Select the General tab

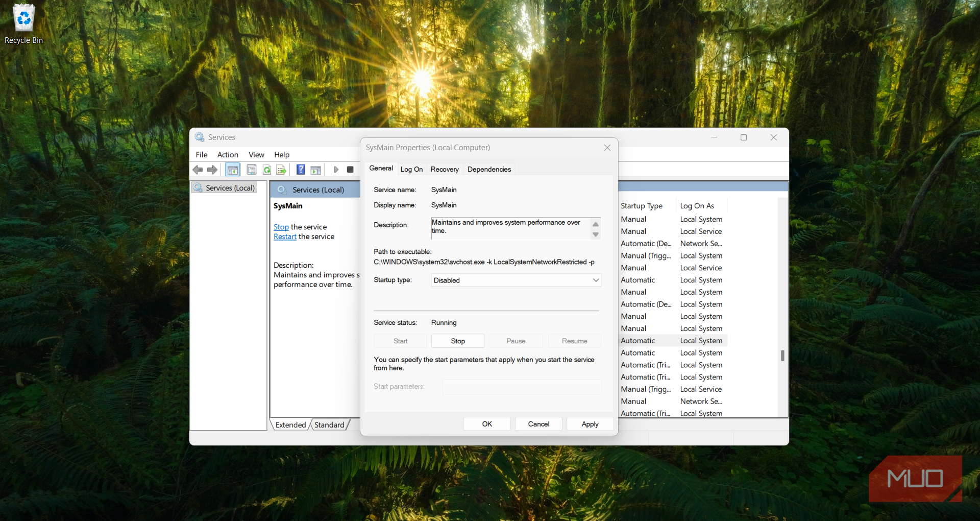coord(381,168)
